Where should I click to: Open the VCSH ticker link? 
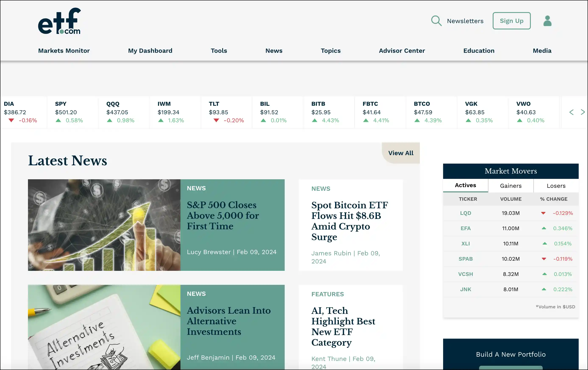pos(465,274)
